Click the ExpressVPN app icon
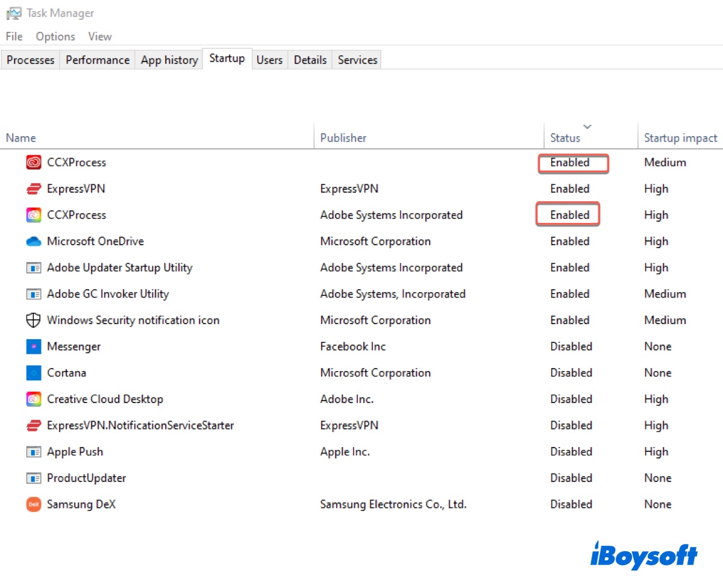 pyautogui.click(x=34, y=189)
